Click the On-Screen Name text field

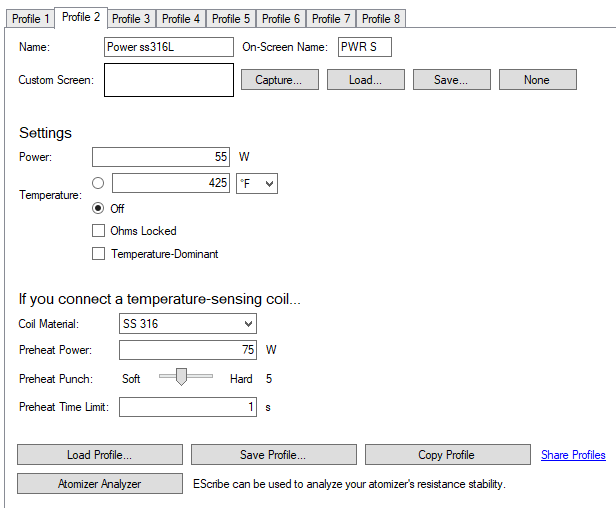(364, 47)
